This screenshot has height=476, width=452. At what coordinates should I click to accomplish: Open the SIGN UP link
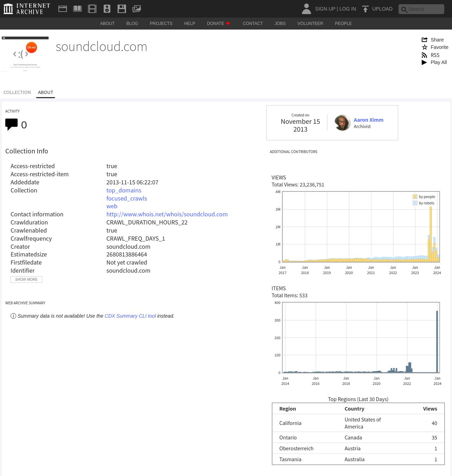(325, 9)
